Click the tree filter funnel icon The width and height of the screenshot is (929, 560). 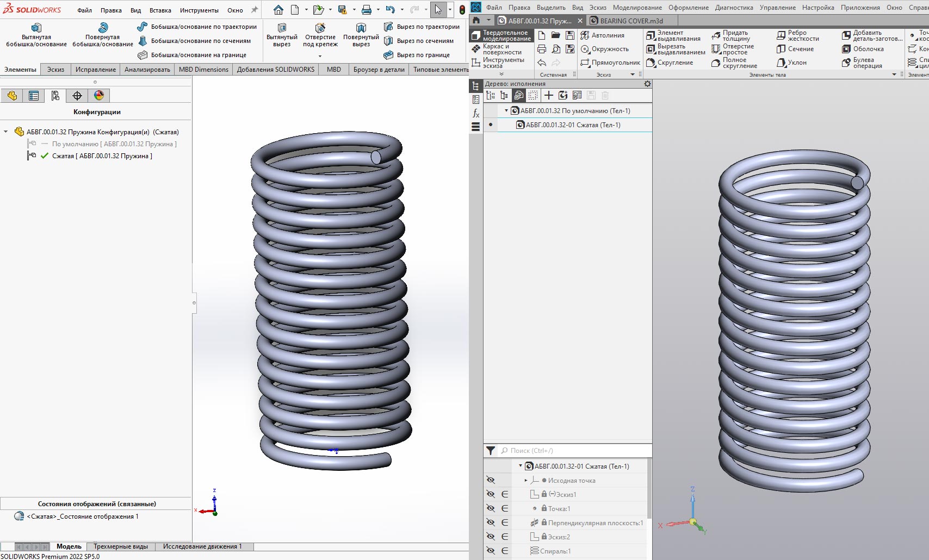point(491,451)
